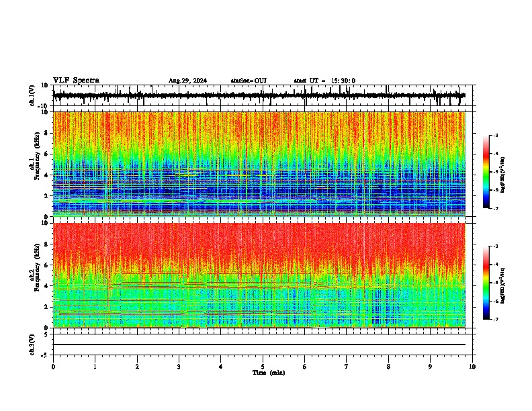Click the ch.1 spectrogram panel
The image size is (532, 411).
(x=259, y=164)
